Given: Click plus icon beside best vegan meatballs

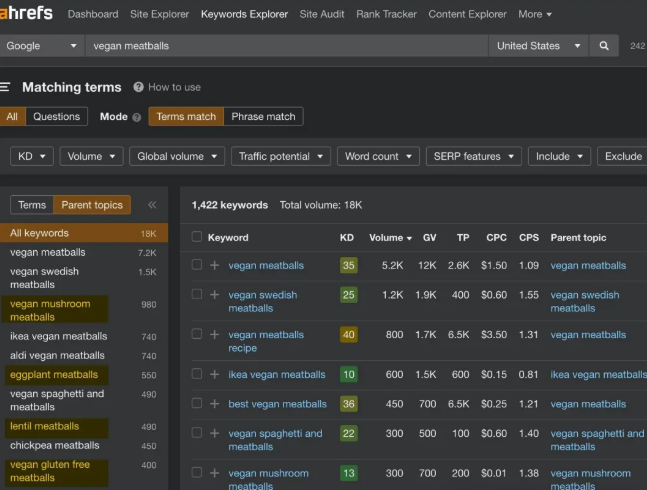Looking at the screenshot, I should point(214,404).
